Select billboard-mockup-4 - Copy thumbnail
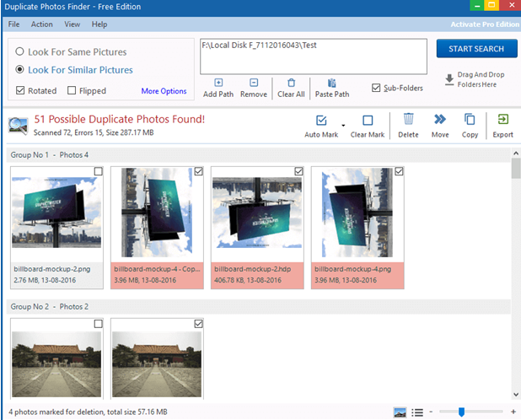This screenshot has width=521, height=420. tap(157, 213)
